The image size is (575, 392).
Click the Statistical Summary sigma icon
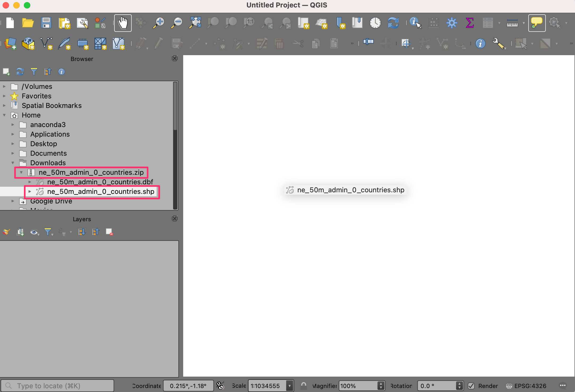click(469, 23)
